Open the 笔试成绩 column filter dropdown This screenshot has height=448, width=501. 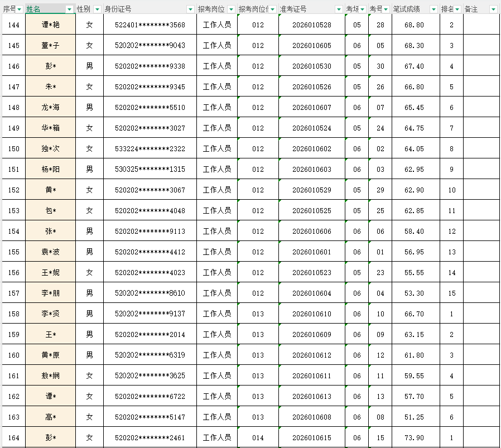pyautogui.click(x=433, y=9)
